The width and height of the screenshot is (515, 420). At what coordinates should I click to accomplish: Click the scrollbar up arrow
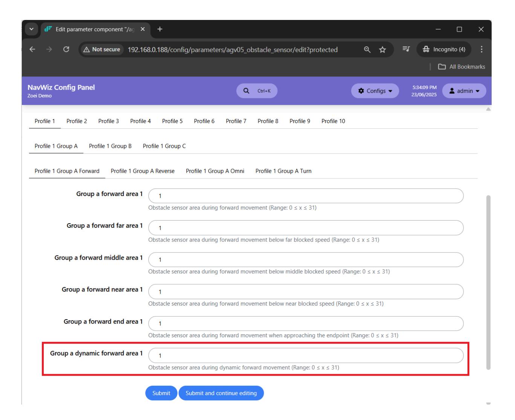pyautogui.click(x=488, y=109)
